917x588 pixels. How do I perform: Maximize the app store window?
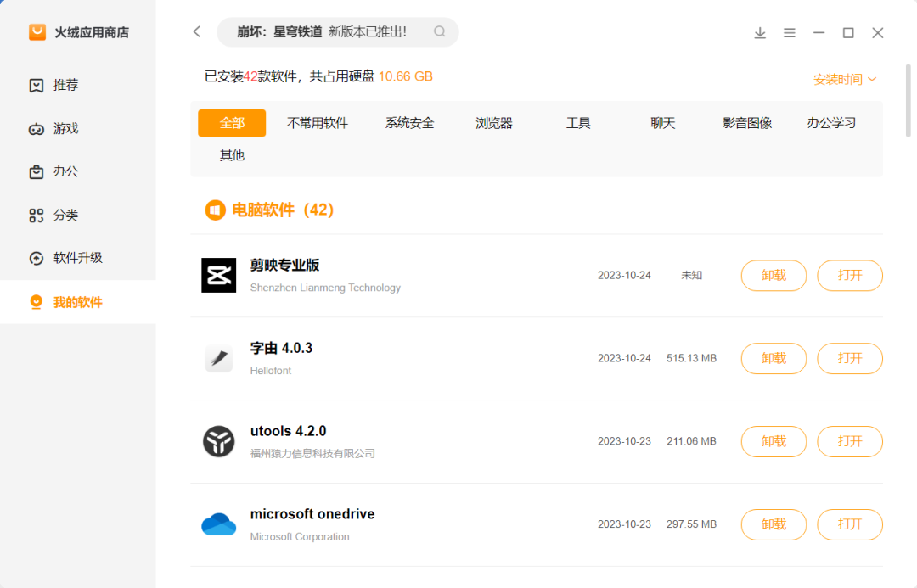(848, 33)
